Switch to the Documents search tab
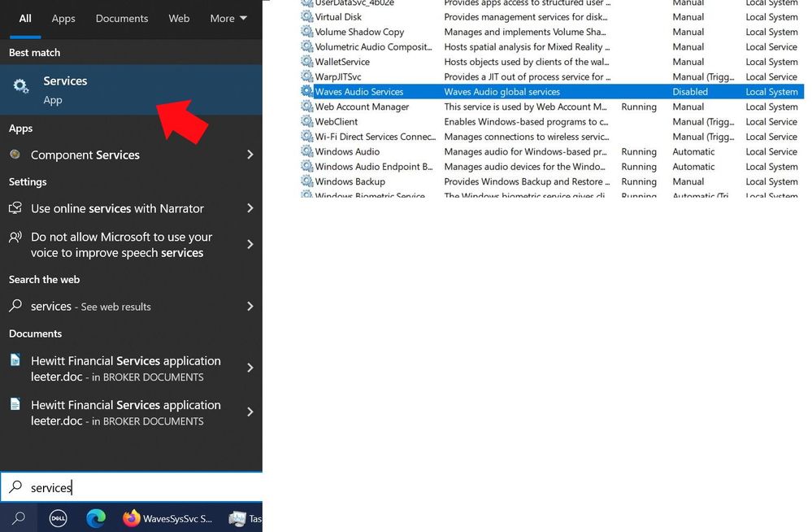Image resolution: width=812 pixels, height=532 pixels. click(122, 19)
